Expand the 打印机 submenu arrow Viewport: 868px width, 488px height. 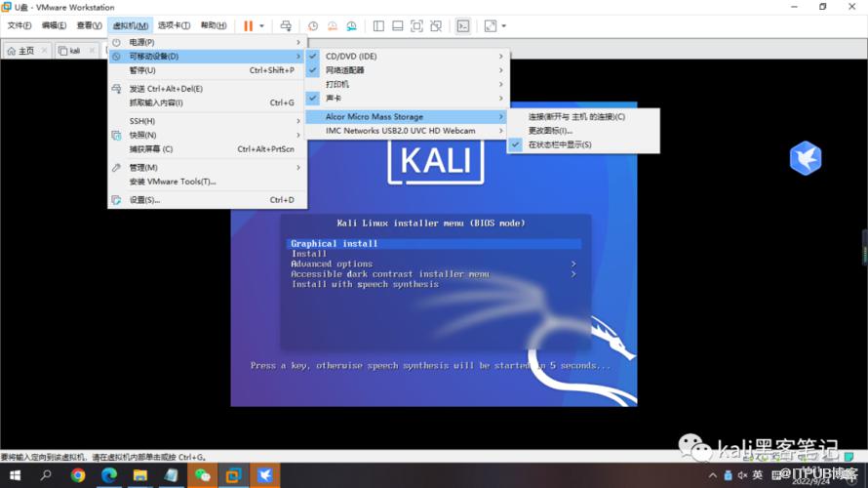[x=501, y=84]
